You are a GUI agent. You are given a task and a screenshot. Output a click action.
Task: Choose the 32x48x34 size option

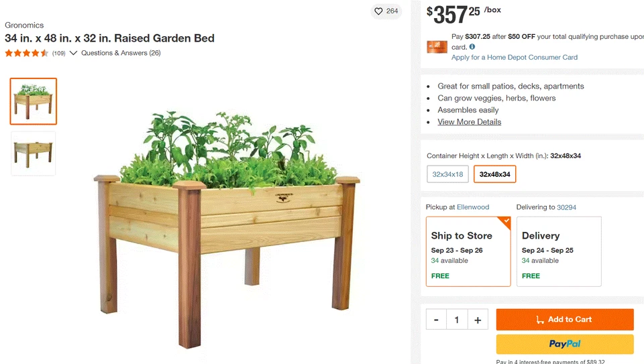click(x=494, y=174)
